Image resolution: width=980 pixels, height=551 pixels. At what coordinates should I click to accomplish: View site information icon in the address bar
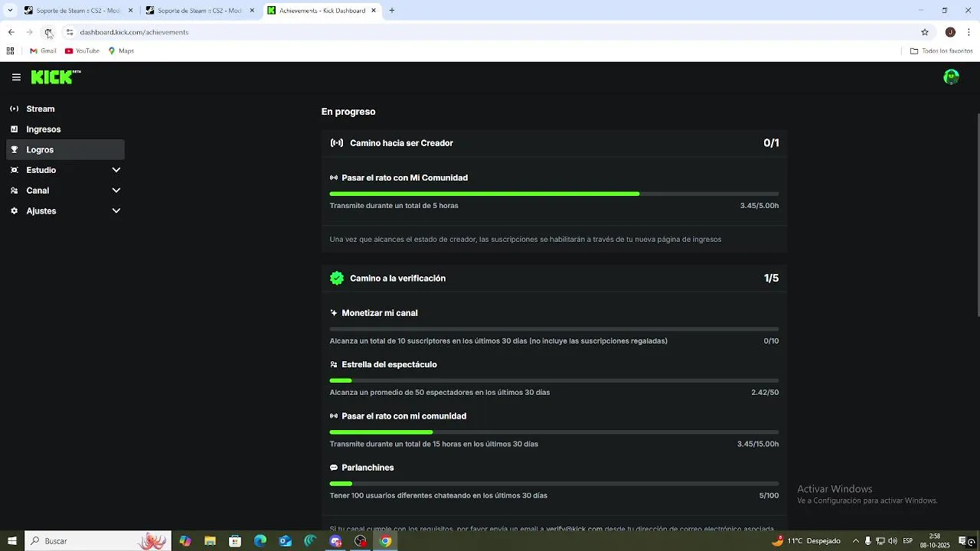click(x=69, y=32)
